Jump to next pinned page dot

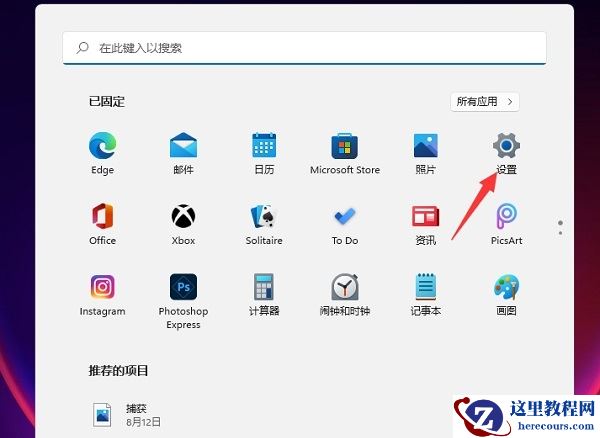pyautogui.click(x=560, y=233)
